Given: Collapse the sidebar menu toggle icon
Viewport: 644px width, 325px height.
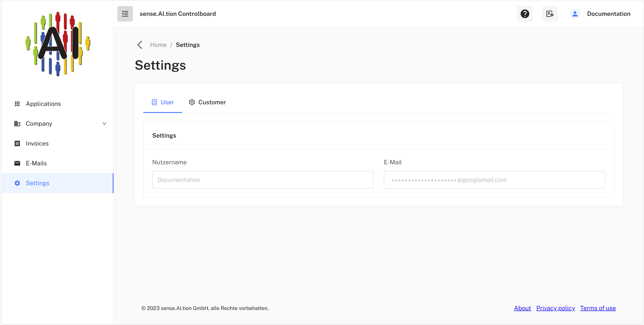Looking at the screenshot, I should (x=125, y=14).
